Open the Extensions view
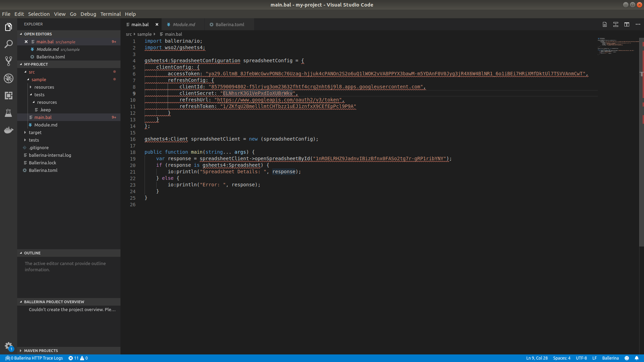 [9, 96]
